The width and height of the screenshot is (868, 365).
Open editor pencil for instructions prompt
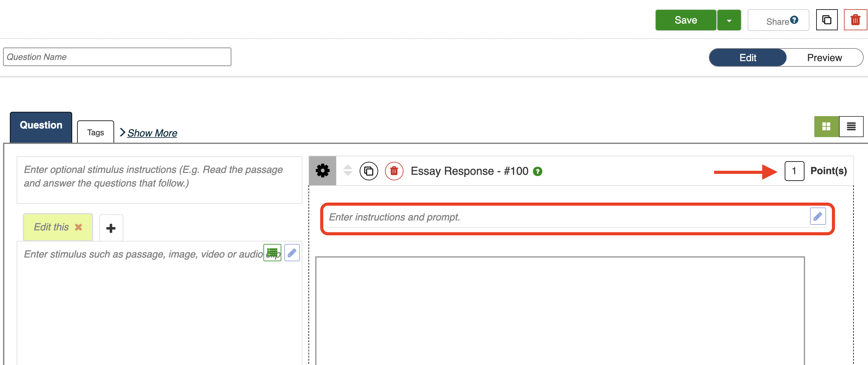[x=817, y=216]
